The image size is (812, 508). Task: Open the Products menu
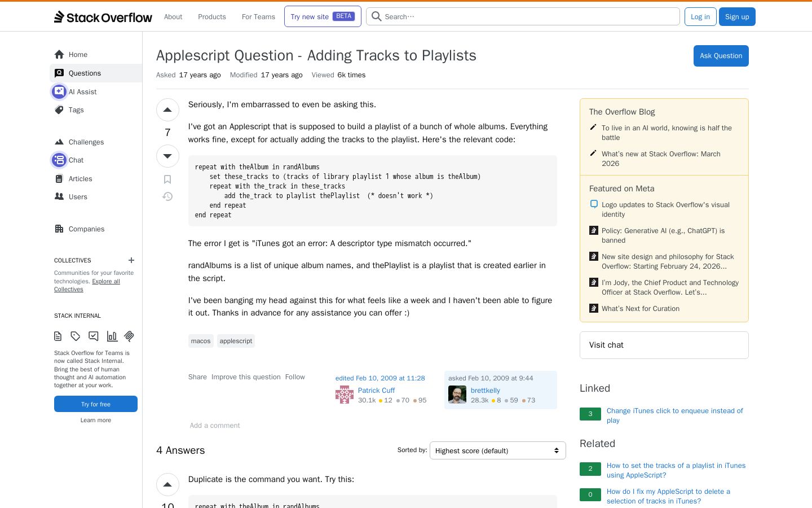212,17
